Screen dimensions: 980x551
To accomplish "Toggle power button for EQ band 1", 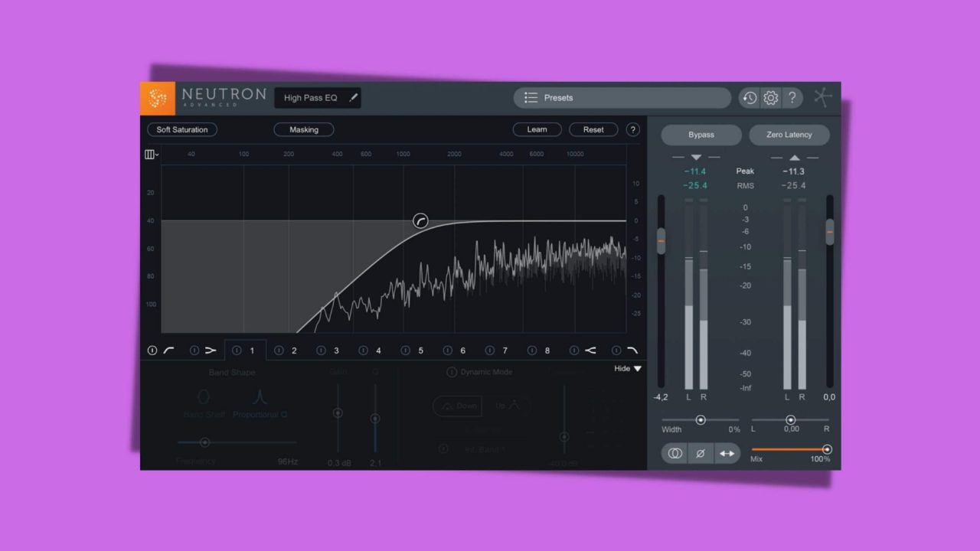I will click(237, 350).
